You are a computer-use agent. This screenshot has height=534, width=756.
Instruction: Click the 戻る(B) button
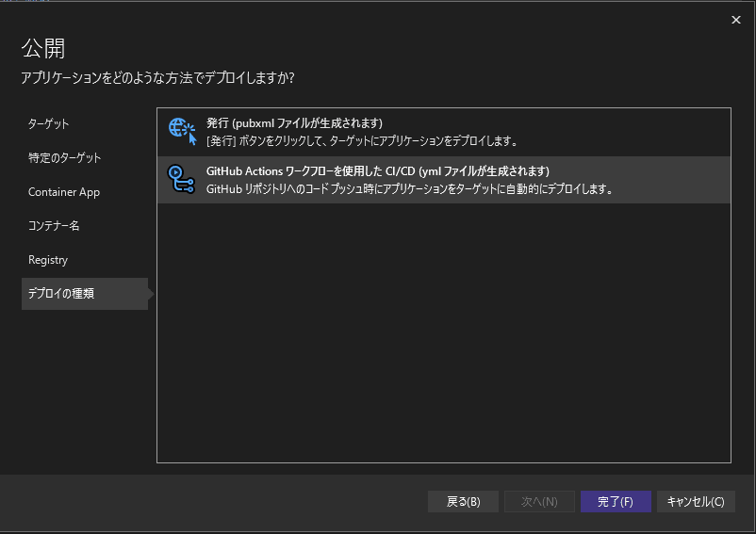(x=463, y=502)
